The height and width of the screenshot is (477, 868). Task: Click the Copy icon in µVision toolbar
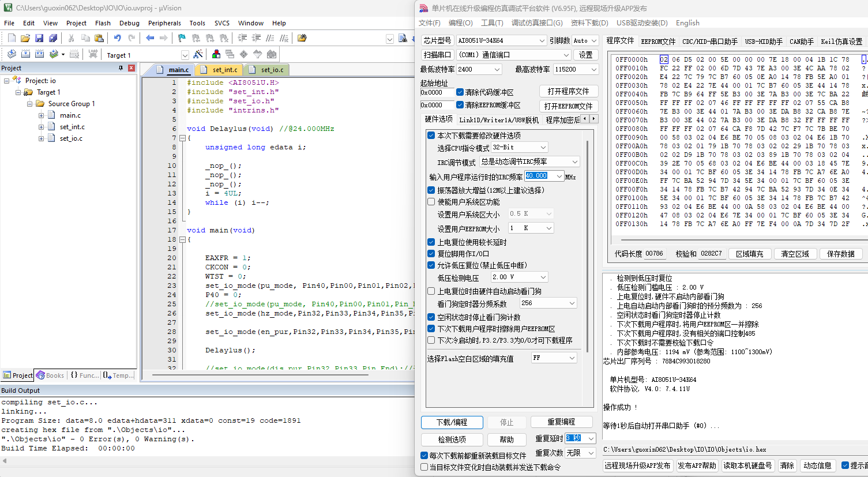click(85, 38)
